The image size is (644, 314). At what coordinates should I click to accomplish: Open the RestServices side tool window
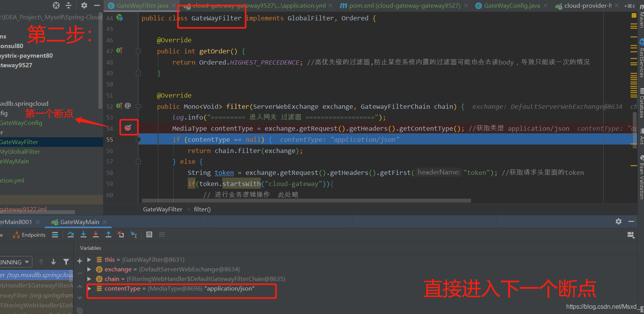point(641,58)
